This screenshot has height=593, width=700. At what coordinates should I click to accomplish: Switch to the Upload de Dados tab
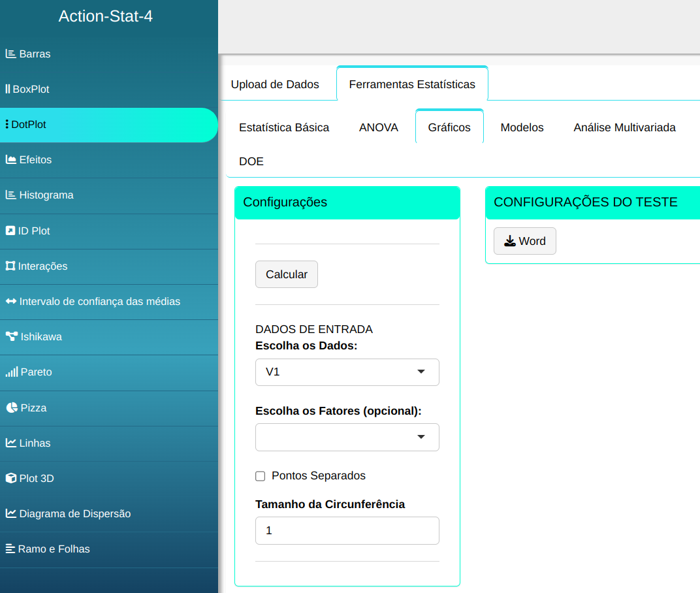275,84
